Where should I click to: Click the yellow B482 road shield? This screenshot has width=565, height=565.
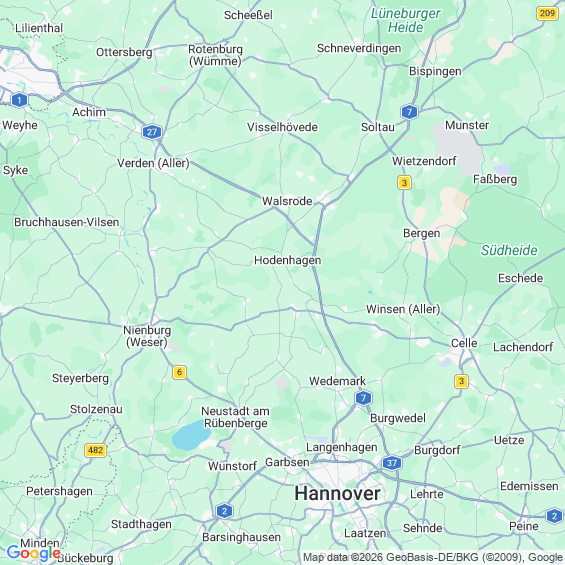(95, 450)
